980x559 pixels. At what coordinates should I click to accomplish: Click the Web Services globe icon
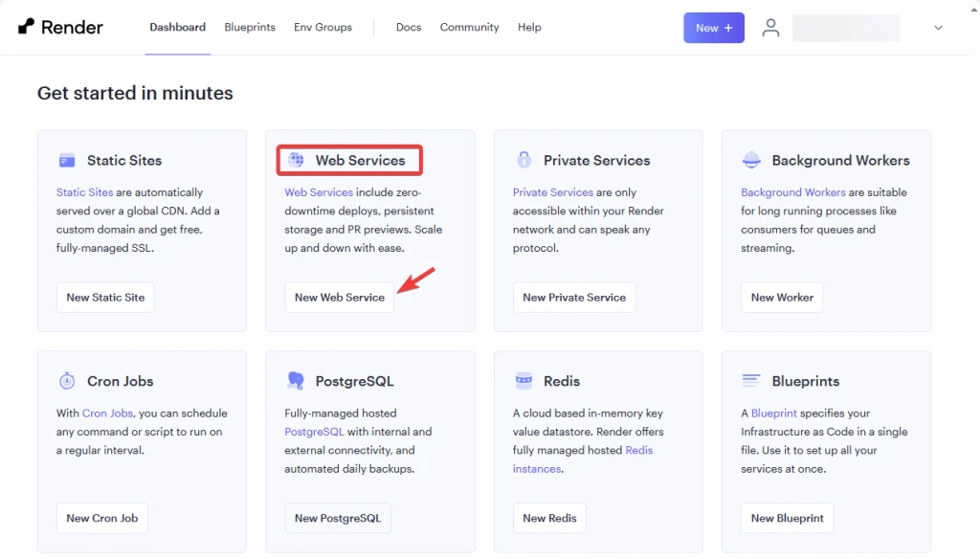click(296, 160)
